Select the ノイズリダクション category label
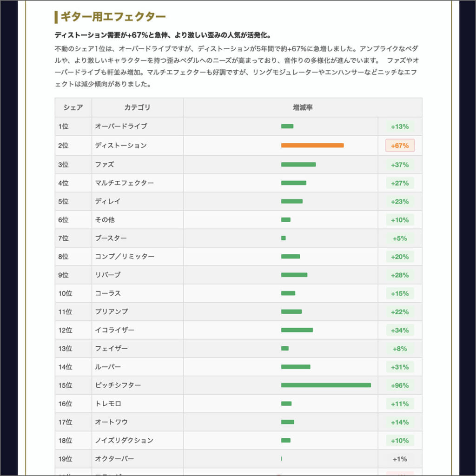 [126, 440]
